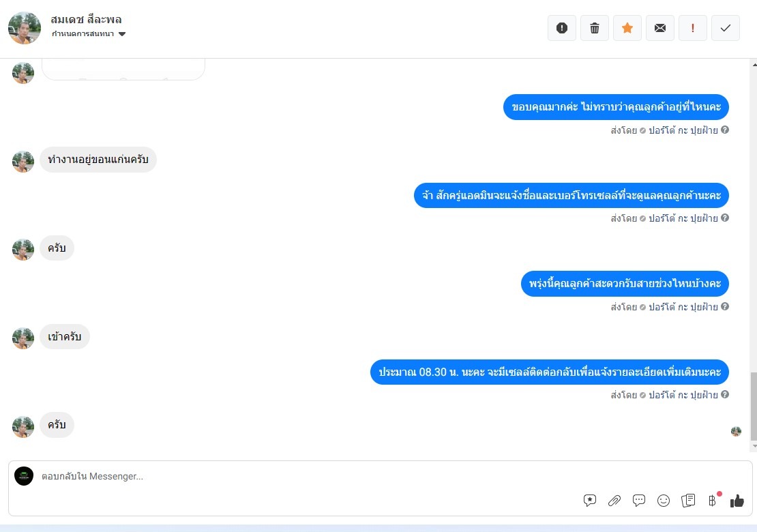Screen dimensions: 757x532
Task: Open the chat bubble quick reply icon
Action: coord(639,501)
